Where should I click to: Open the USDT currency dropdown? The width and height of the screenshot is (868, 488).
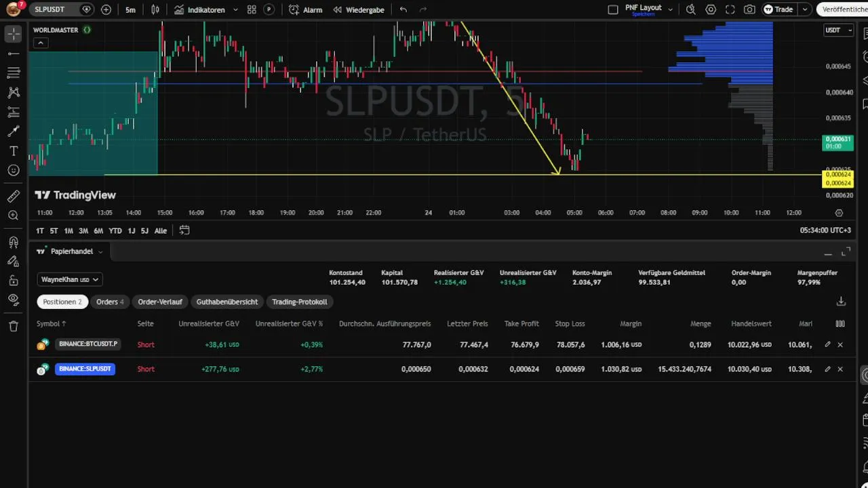838,30
